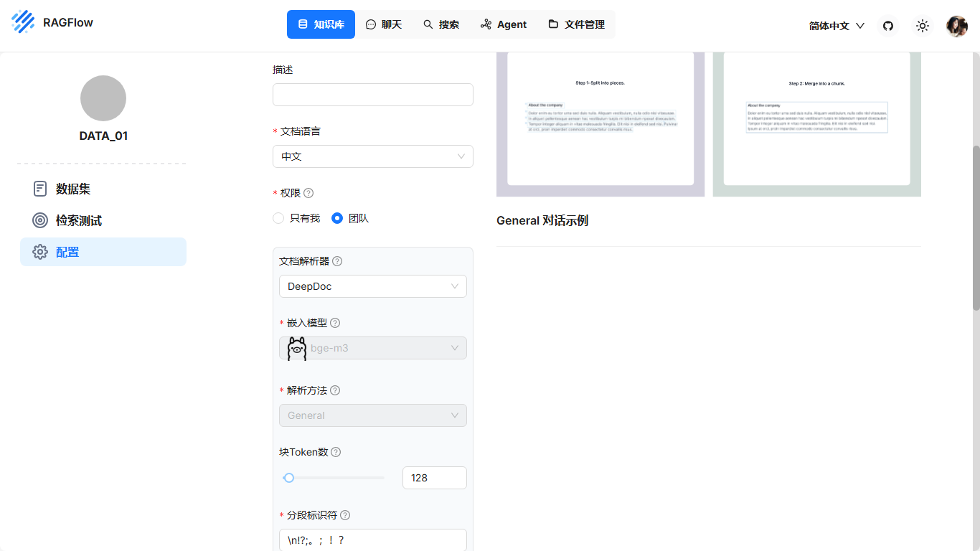Image resolution: width=980 pixels, height=551 pixels.
Task: Open the Agent tab
Action: click(504, 24)
